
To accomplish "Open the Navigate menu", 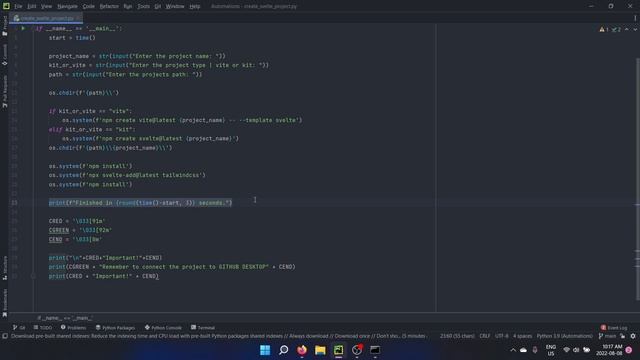I will 67,6.
